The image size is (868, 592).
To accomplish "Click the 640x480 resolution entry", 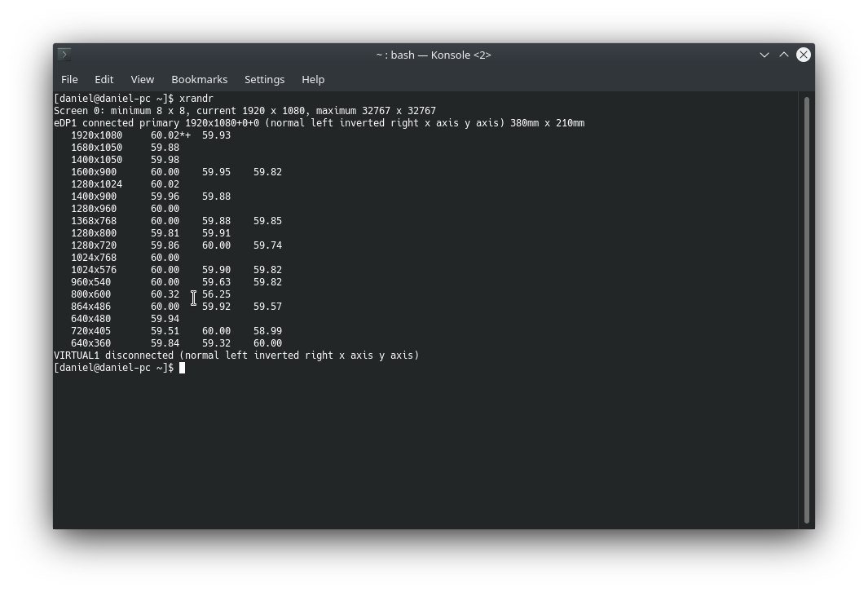I will pos(90,319).
